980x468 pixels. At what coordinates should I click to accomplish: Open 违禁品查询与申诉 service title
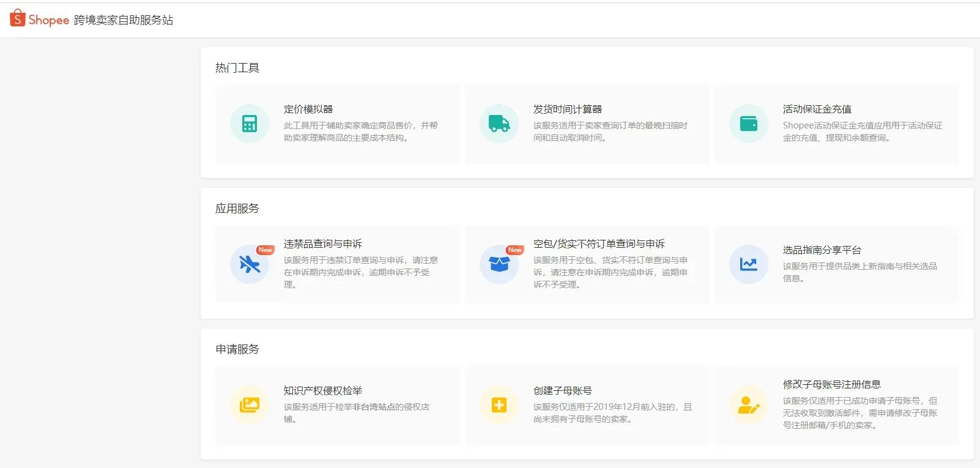(323, 244)
